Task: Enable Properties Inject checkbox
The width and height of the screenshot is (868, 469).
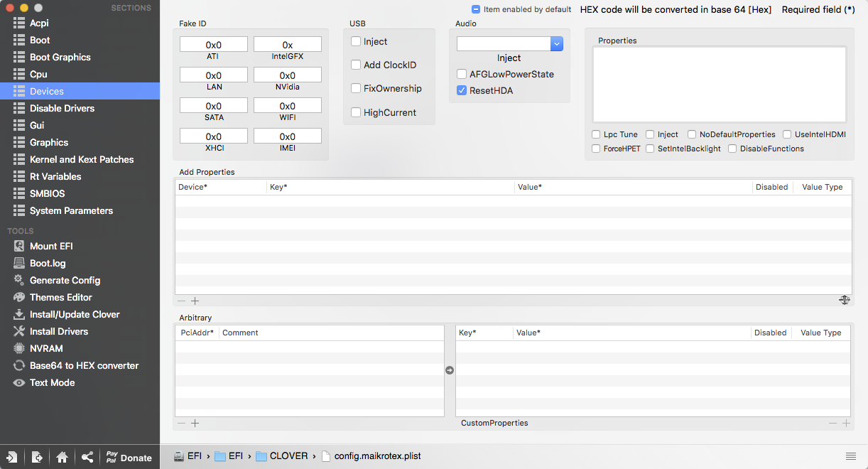Action: pos(650,134)
